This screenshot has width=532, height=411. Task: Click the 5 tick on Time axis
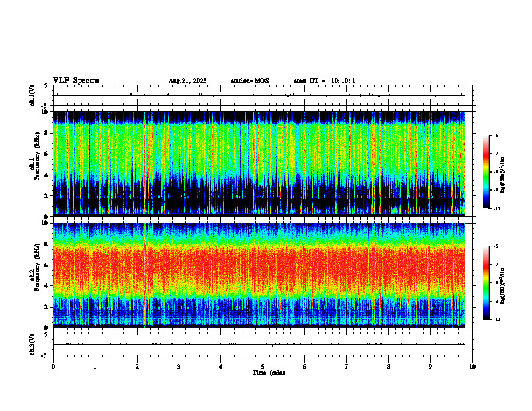263,367
